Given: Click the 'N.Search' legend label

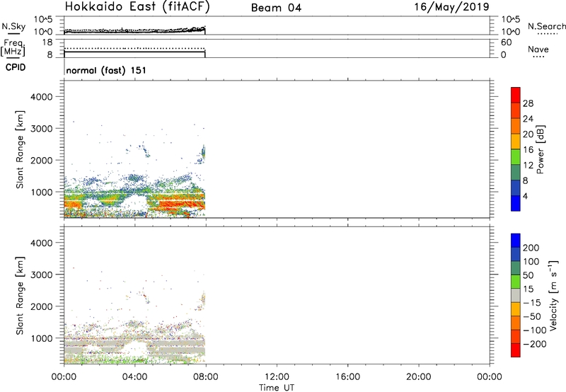Looking at the screenshot, I should [x=547, y=26].
